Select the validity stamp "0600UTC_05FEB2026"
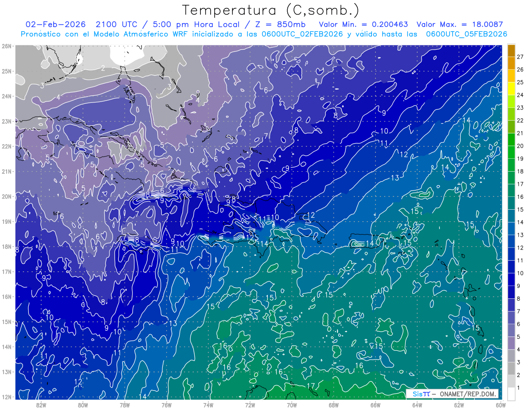This screenshot has width=532, height=411. point(466,34)
